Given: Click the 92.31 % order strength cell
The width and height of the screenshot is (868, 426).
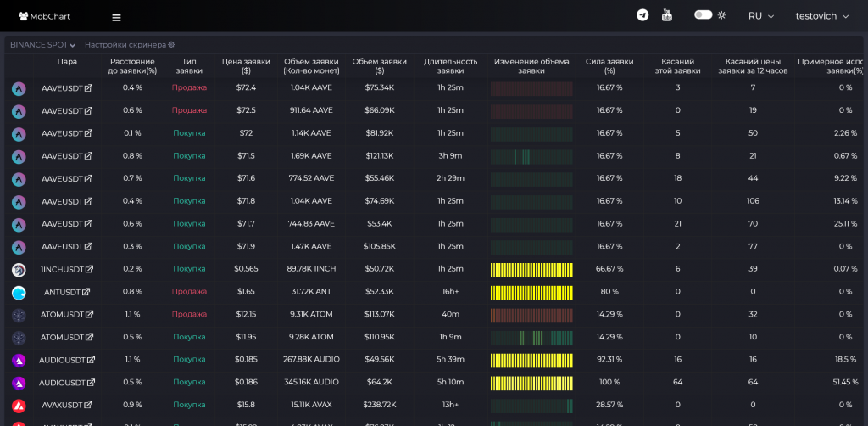Looking at the screenshot, I should 609,360.
